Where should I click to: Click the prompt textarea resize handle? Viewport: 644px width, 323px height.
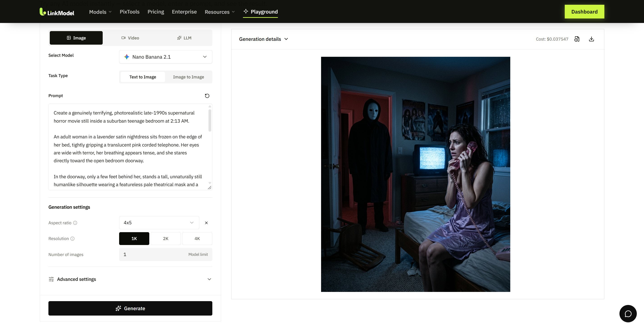[209, 188]
